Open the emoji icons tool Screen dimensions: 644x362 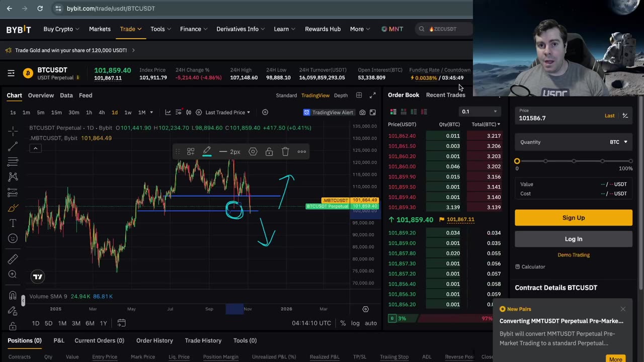point(13,238)
